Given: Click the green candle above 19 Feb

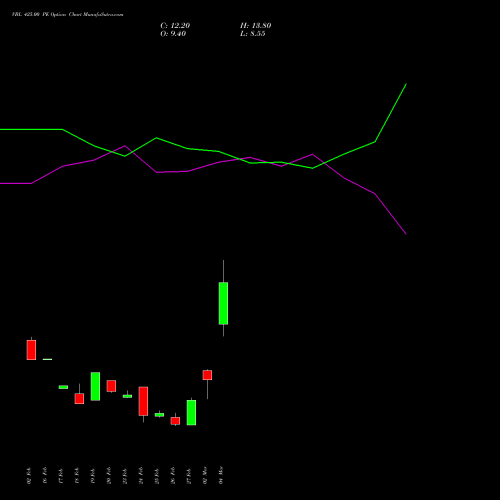Looking at the screenshot, I should coord(95,386).
